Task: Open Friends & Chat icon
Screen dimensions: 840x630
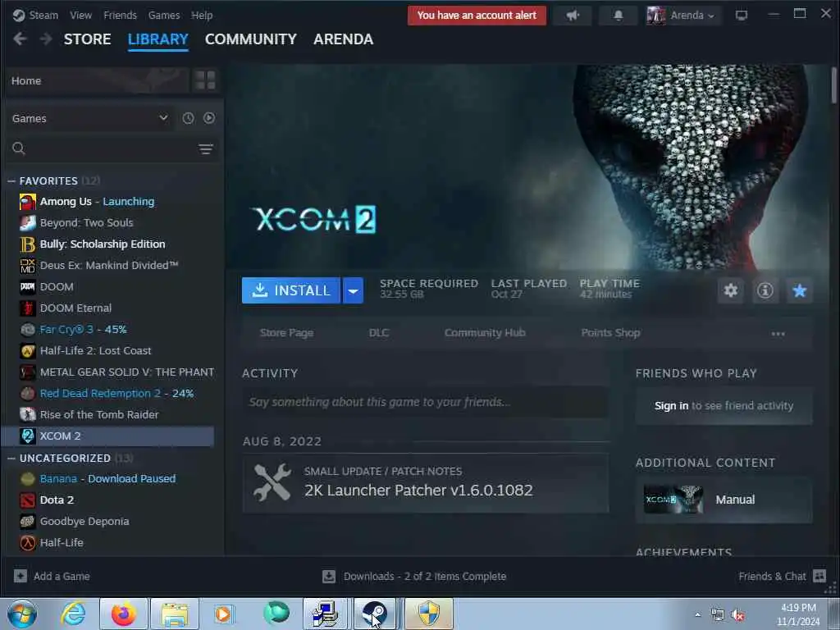Action: click(x=819, y=577)
